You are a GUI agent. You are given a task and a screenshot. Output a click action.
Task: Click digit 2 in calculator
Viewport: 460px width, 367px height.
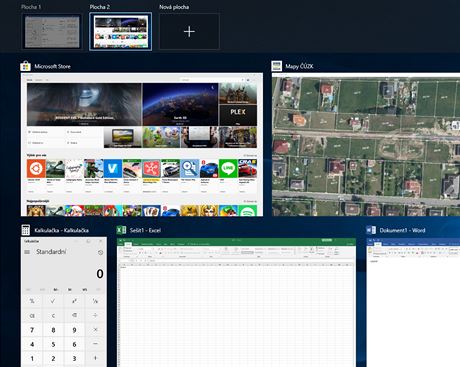tap(53, 358)
